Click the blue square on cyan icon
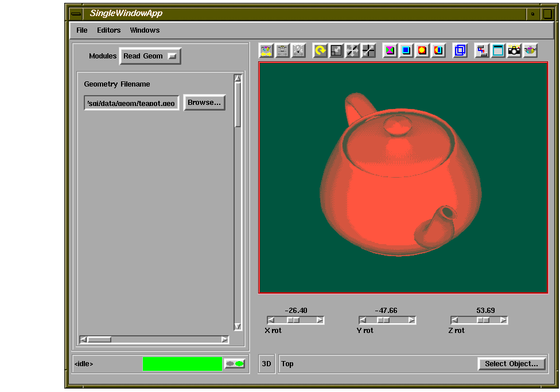The height and width of the screenshot is (392, 560). coord(406,51)
